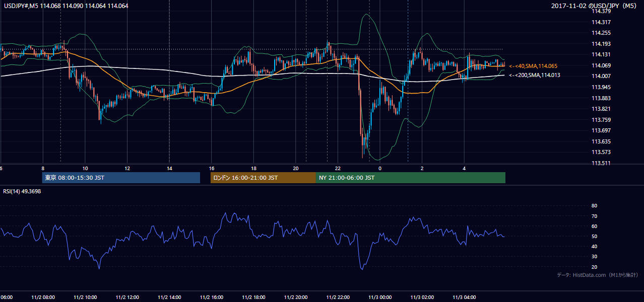644x302 pixels.
Task: Click the 113.883 price axis value
Action: tap(601, 98)
